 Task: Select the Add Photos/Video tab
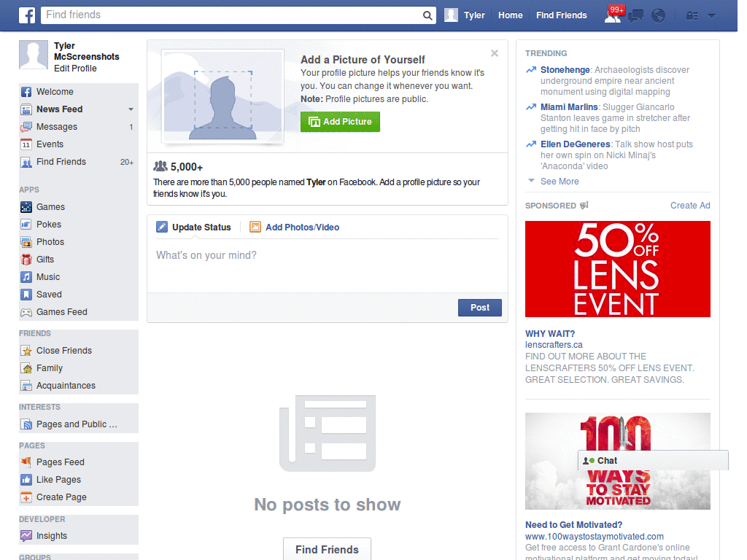click(x=295, y=227)
